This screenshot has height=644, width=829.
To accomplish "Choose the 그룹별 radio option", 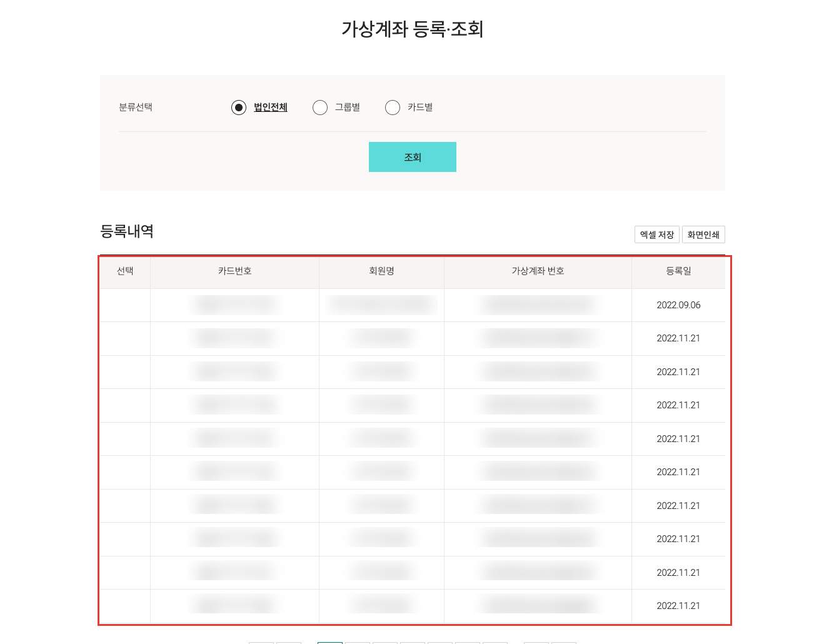I will click(320, 108).
